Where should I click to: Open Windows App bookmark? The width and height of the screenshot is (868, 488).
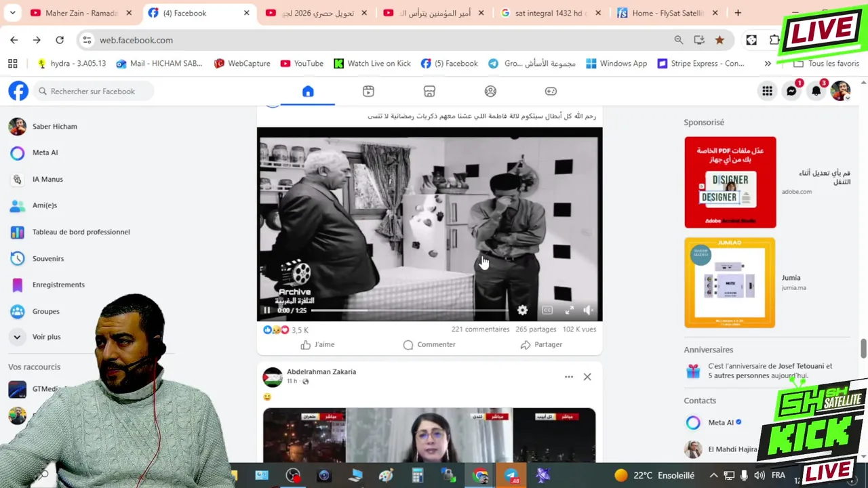(x=616, y=63)
